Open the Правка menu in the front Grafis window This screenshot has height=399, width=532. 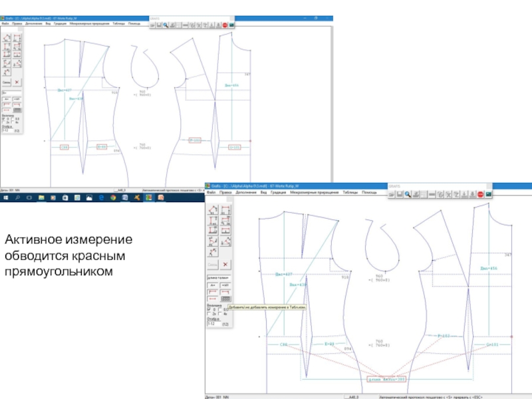225,192
